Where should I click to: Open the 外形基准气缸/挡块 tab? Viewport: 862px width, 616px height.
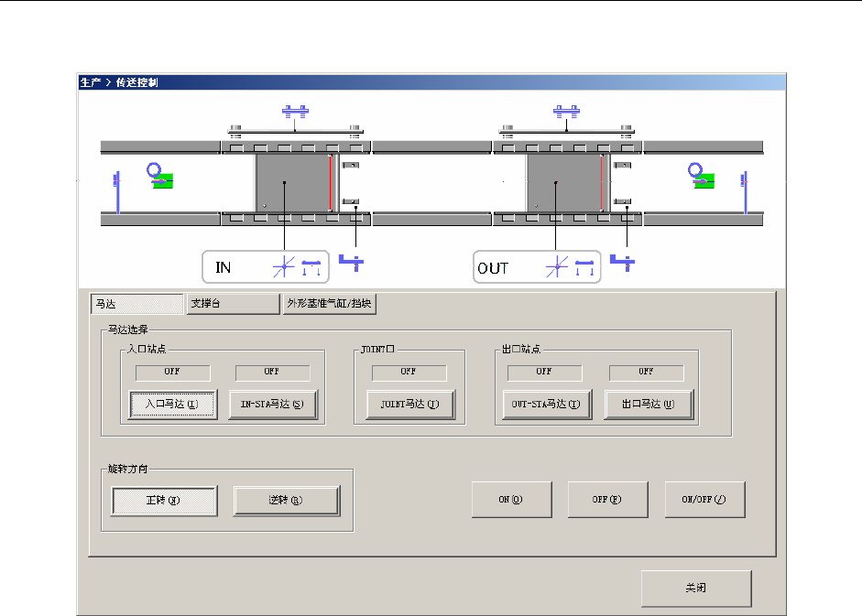point(329,304)
